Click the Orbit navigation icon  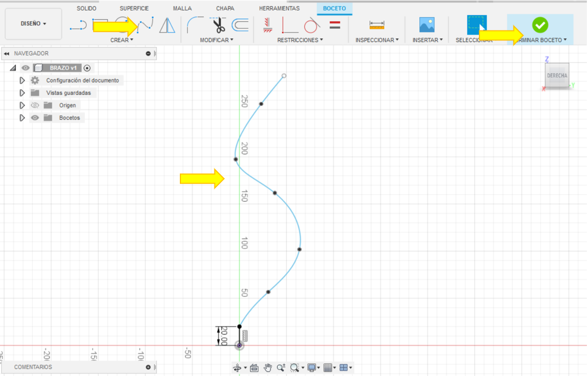[237, 367]
